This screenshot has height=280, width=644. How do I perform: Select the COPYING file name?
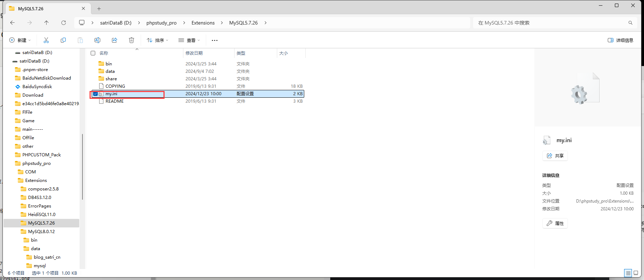[115, 86]
